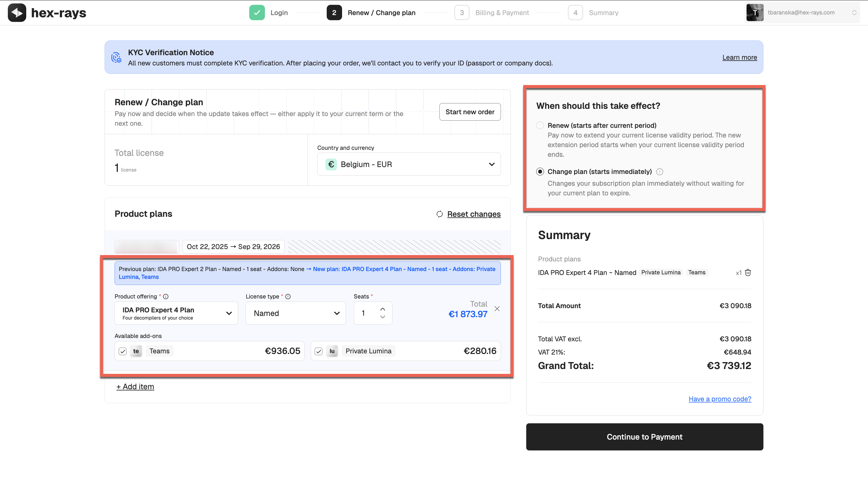
Task: Click the trash icon to remove Expert 4 plan
Action: [x=748, y=272]
